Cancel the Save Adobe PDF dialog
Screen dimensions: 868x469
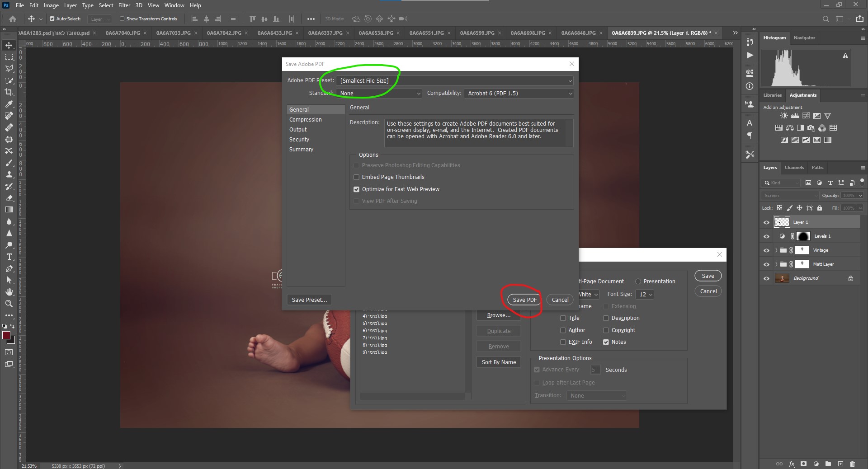point(560,300)
